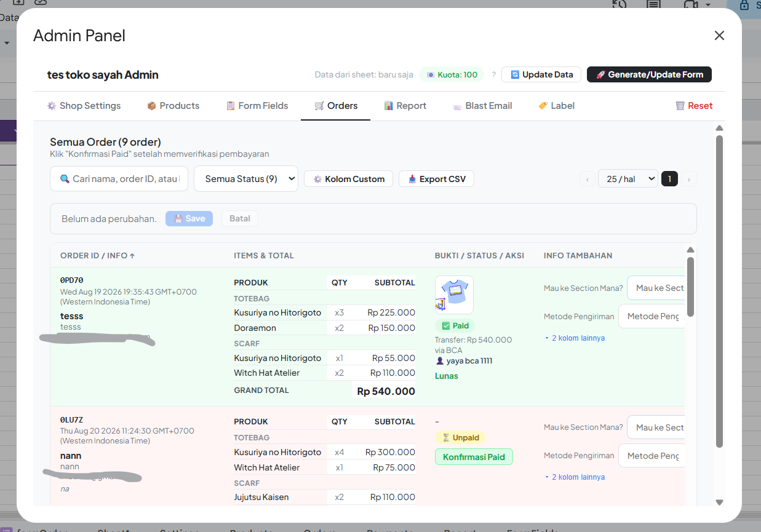Viewport: 761px width, 532px height.
Task: Open the 25 / hal page size dropdown
Action: (628, 179)
